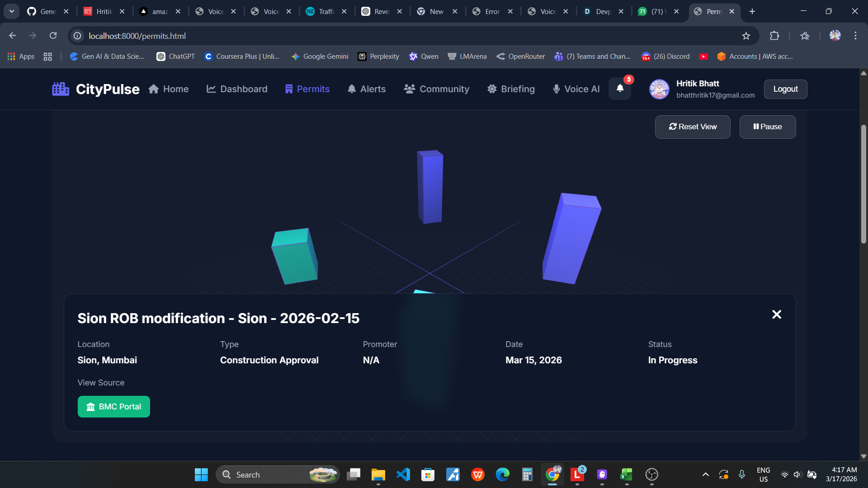Click the teal 3D permit block
The width and height of the screenshot is (868, 488).
pyautogui.click(x=294, y=257)
